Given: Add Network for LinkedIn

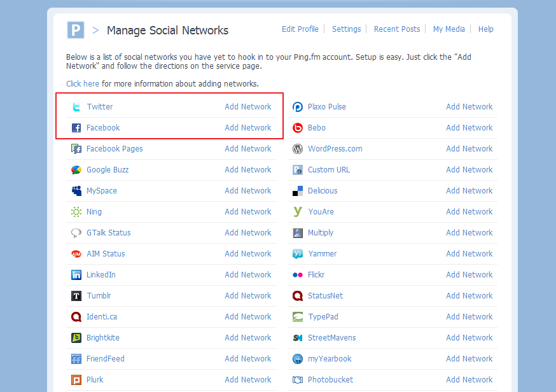Looking at the screenshot, I should [248, 274].
